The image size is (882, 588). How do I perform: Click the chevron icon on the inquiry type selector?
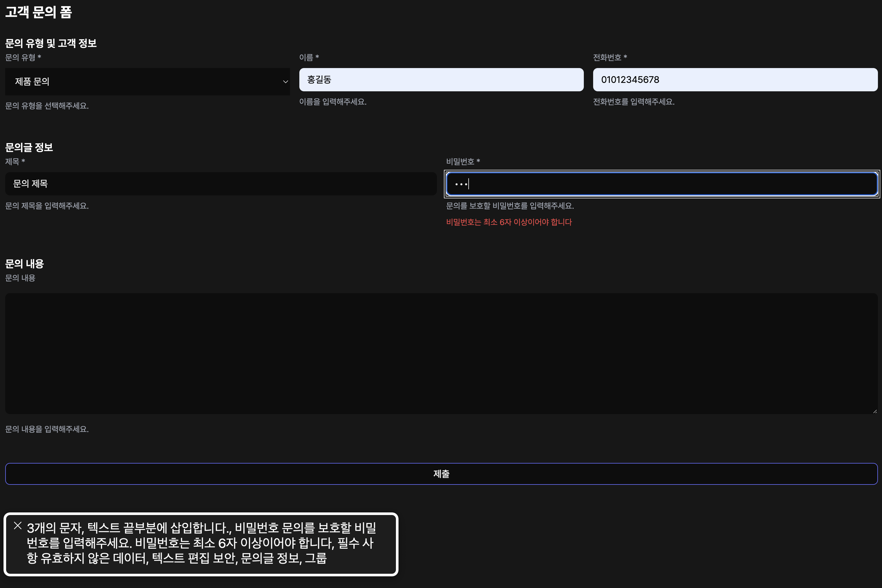click(285, 81)
